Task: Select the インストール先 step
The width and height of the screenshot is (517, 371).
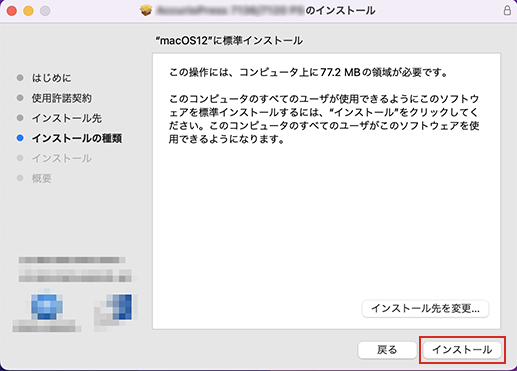Action: [x=66, y=118]
